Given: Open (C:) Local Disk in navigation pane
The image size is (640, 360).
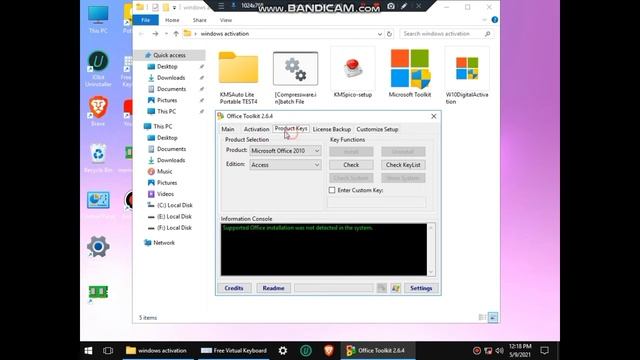Looking at the screenshot, I should [174, 205].
